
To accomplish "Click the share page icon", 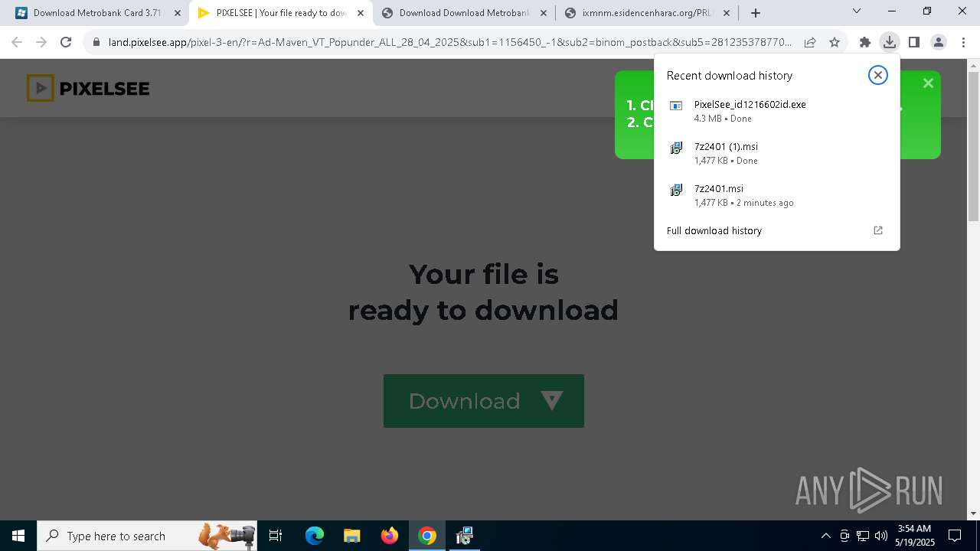I will (810, 42).
